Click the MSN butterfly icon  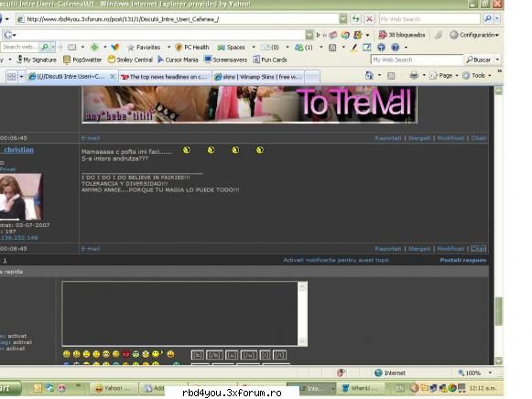pyautogui.click(x=115, y=47)
